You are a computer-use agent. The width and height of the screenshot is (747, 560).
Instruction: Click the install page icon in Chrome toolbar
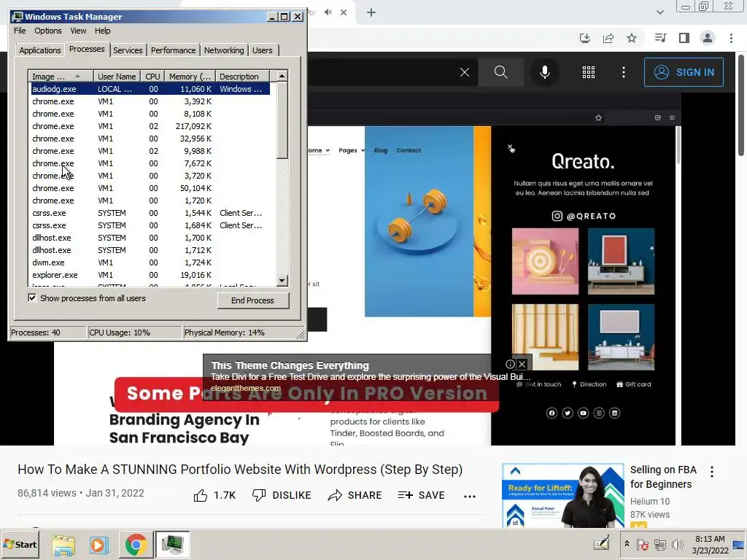pos(585,38)
